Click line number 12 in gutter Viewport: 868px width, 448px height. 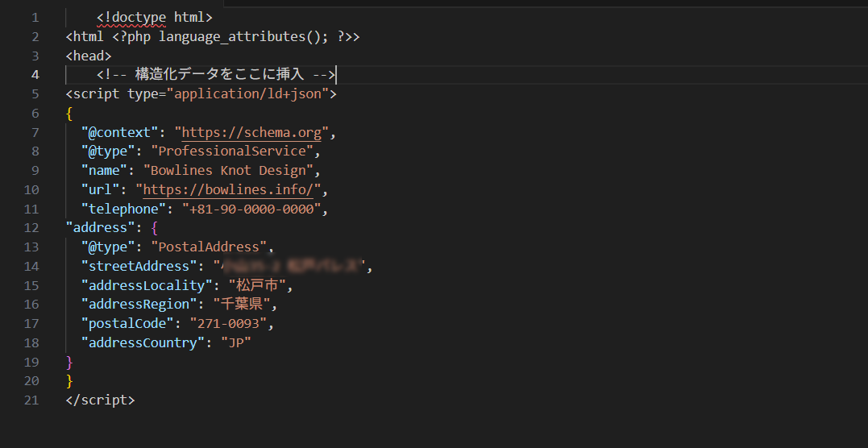tap(31, 227)
